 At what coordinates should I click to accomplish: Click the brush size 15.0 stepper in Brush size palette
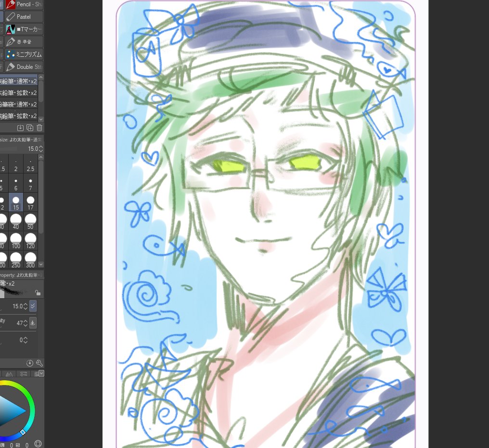41,149
